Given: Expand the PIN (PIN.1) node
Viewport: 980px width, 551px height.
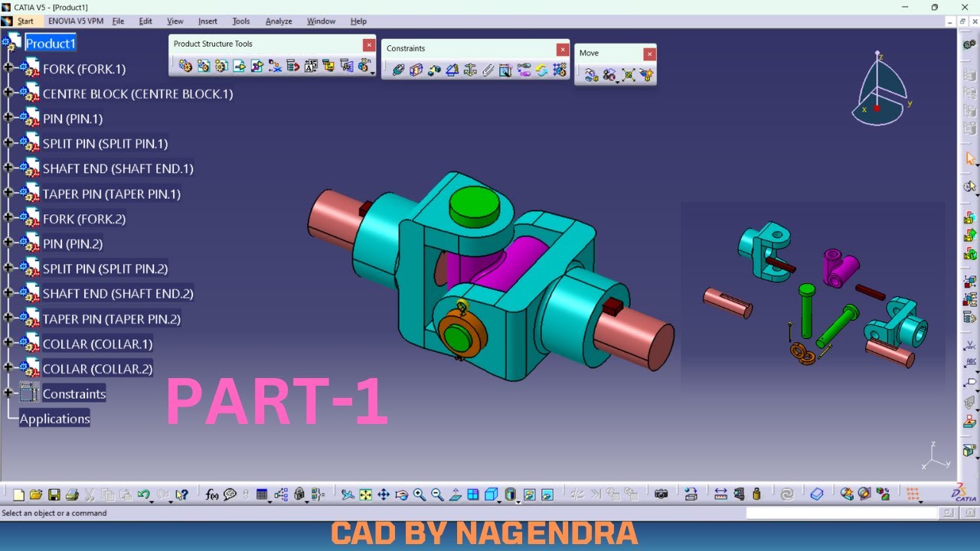Looking at the screenshot, I should point(8,118).
